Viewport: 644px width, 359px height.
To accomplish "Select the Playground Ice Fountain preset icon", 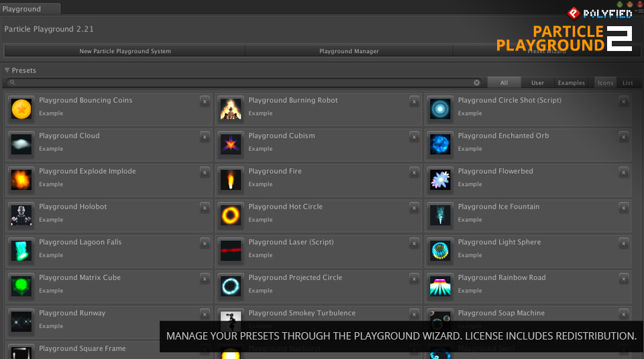I will tap(440, 215).
